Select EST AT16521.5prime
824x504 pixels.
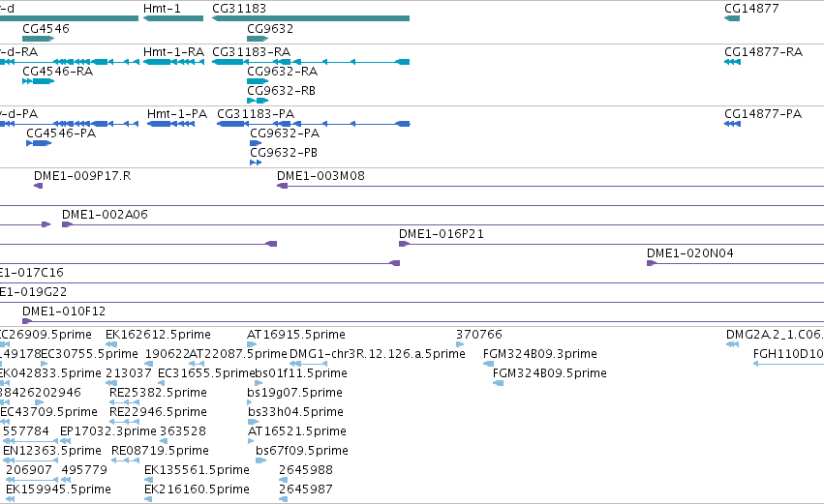[297, 431]
